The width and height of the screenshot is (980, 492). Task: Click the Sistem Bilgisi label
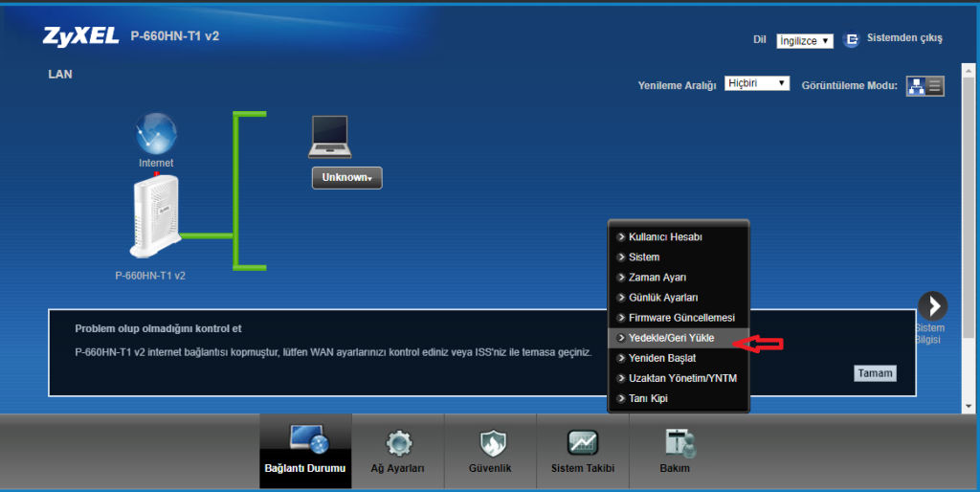[929, 334]
